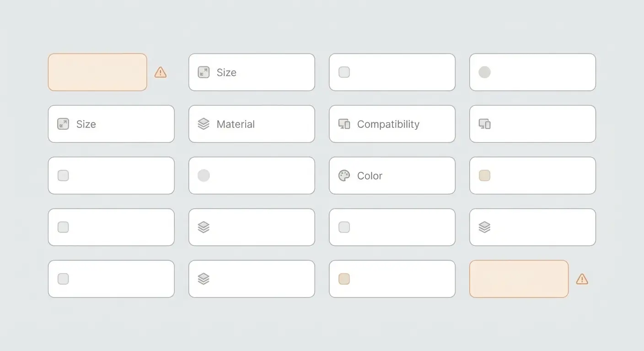Image resolution: width=644 pixels, height=351 pixels.
Task: Click the orange swatch in the third-row rightmost chip
Action: (484, 175)
